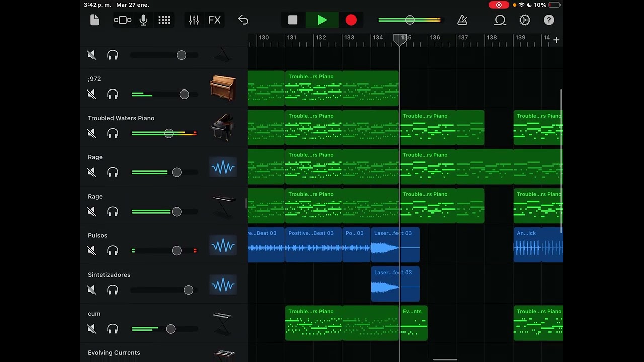
Task: Tap the playhead marker on the ruler
Action: click(400, 40)
